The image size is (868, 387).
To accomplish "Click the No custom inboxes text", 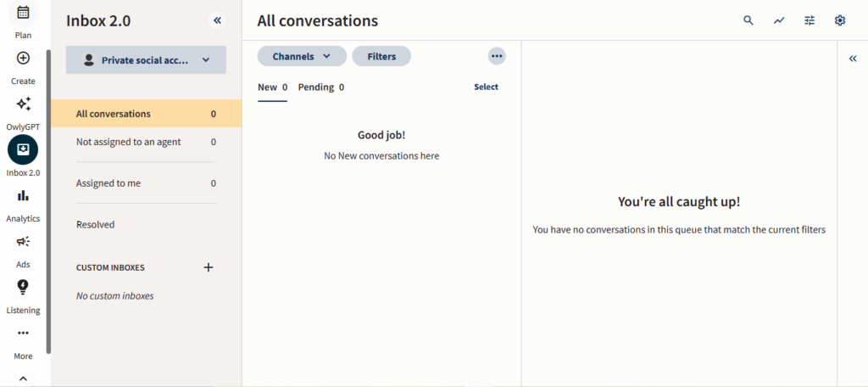I will click(x=115, y=296).
